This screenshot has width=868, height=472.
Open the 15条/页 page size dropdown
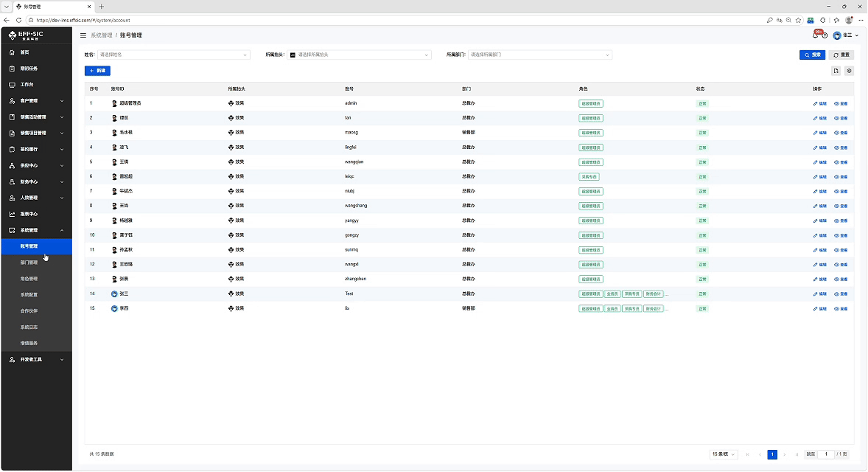tap(724, 454)
